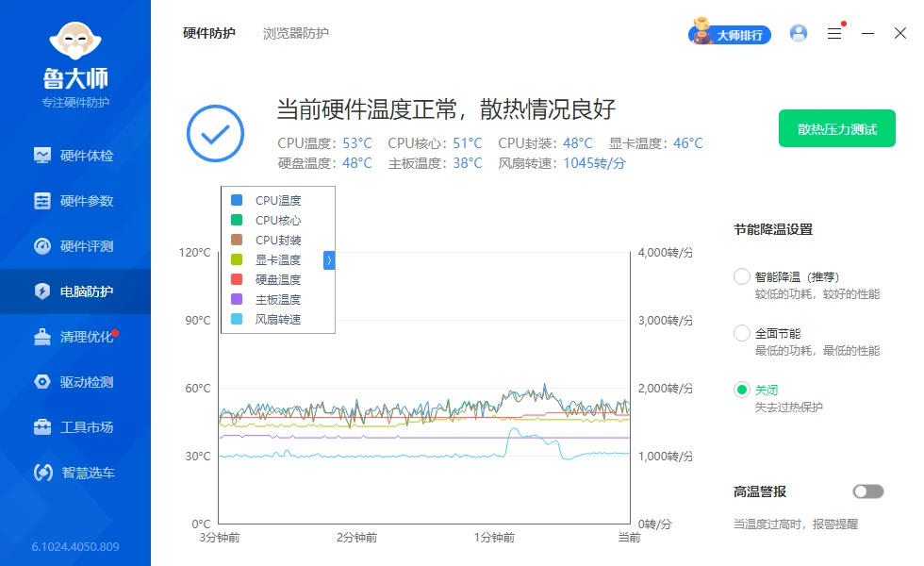This screenshot has width=924, height=566.
Task: Switch to 硬件防护 tab
Action: coord(208,33)
